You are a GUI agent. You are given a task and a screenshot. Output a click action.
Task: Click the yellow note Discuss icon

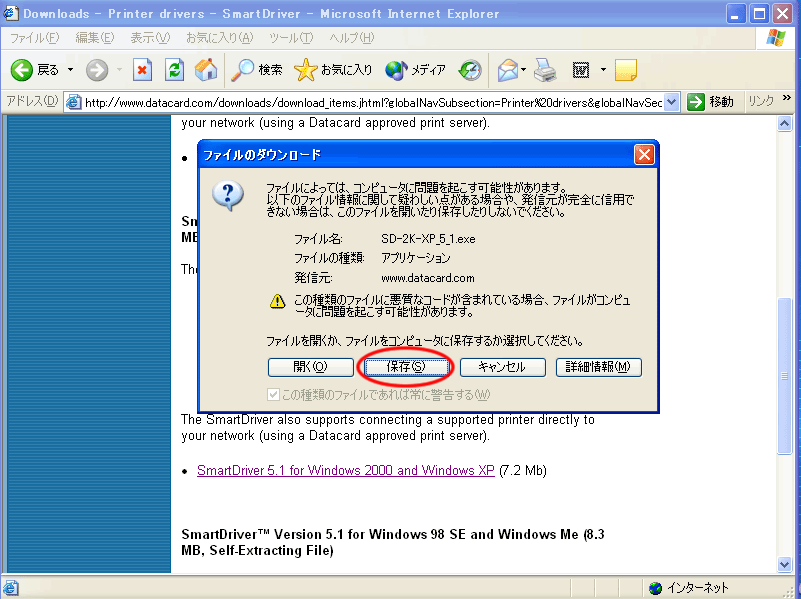tap(626, 70)
